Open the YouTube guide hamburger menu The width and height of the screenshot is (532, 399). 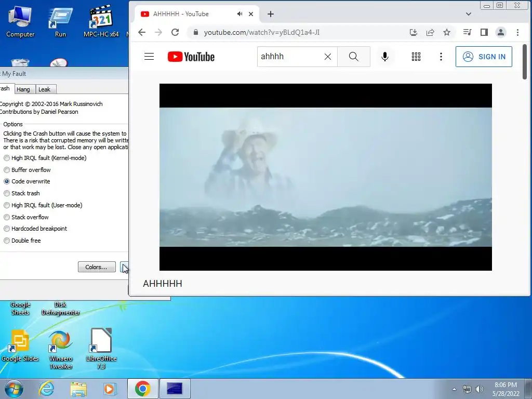point(149,57)
